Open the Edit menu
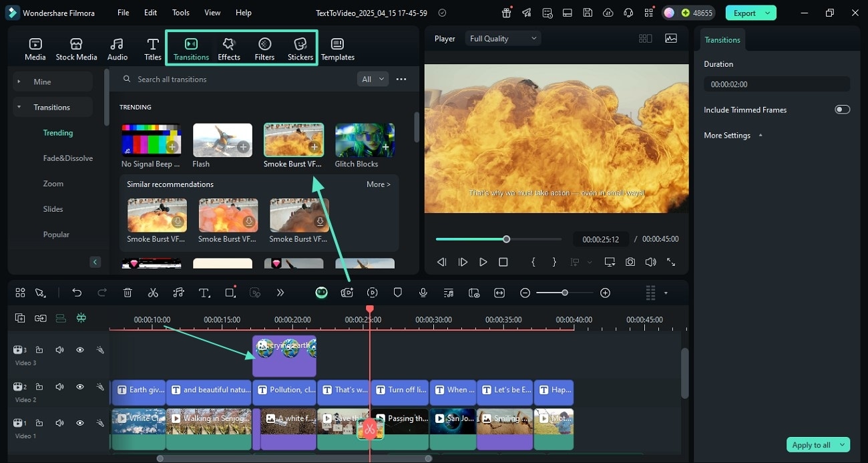This screenshot has width=868, height=463. pyautogui.click(x=151, y=13)
